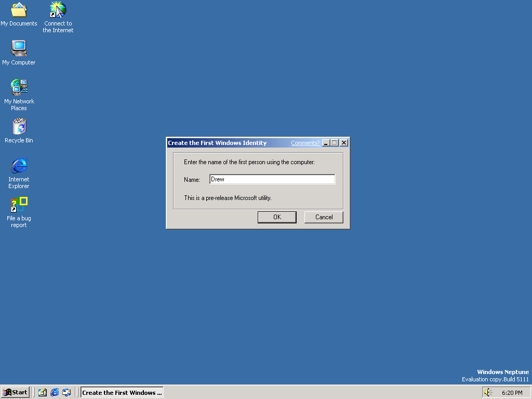The width and height of the screenshot is (532, 399).
Task: Click the 6:20 PM taskbar clock
Action: 512,393
